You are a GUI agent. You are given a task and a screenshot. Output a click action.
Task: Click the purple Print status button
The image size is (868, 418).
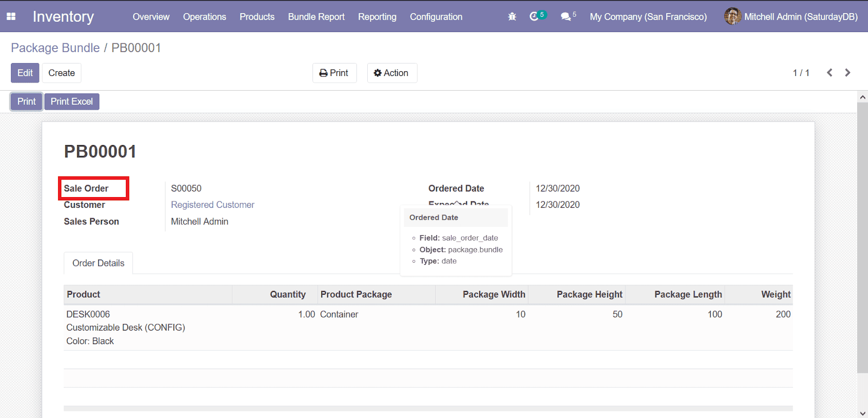pyautogui.click(x=27, y=102)
